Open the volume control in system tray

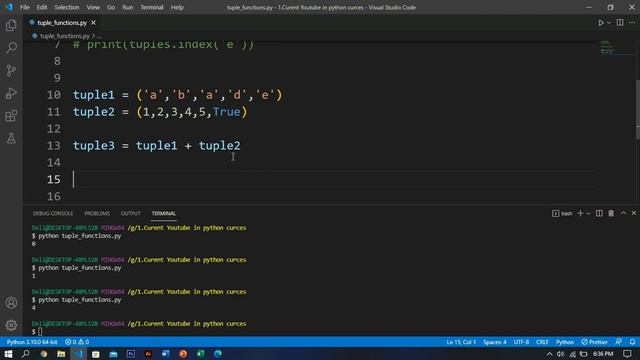click(561, 354)
